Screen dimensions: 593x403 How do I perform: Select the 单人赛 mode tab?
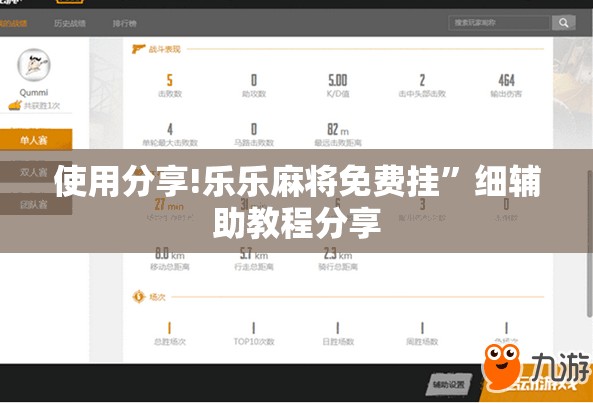[36, 140]
